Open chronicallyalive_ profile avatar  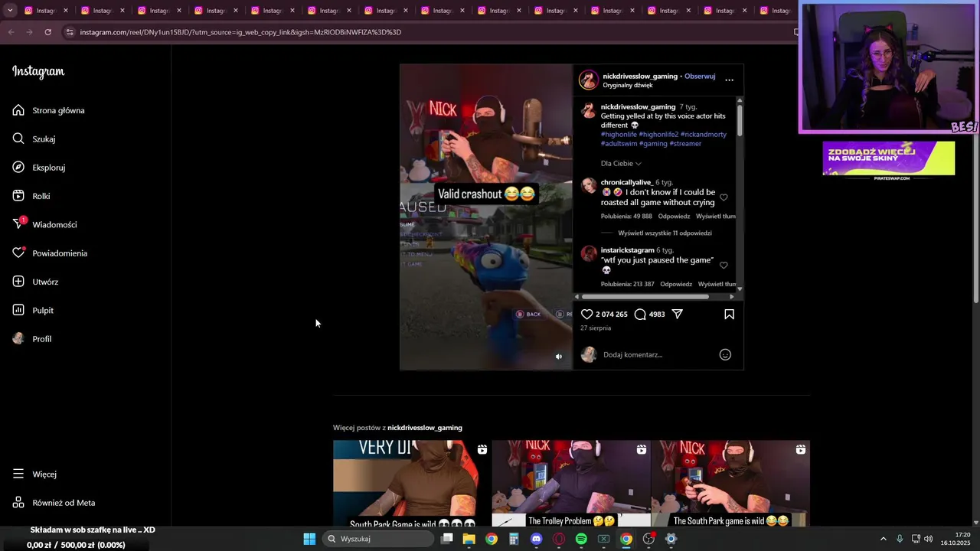(x=589, y=185)
